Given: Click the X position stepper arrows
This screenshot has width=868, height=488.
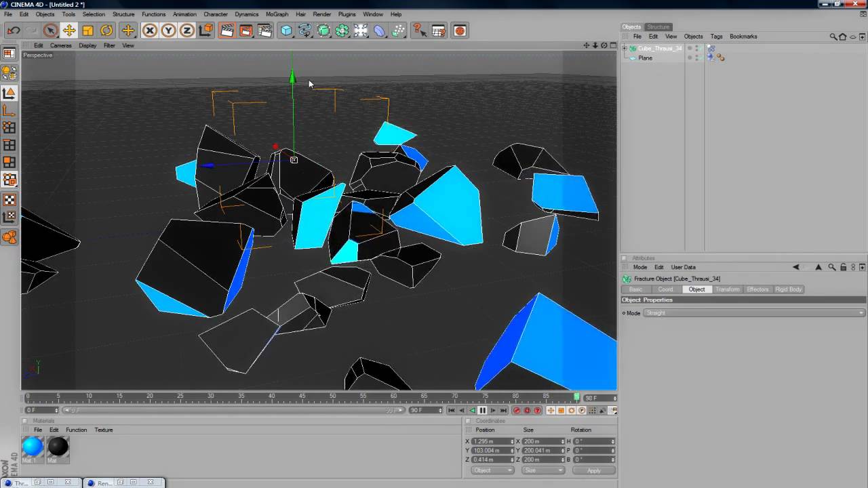Looking at the screenshot, I should (x=512, y=441).
